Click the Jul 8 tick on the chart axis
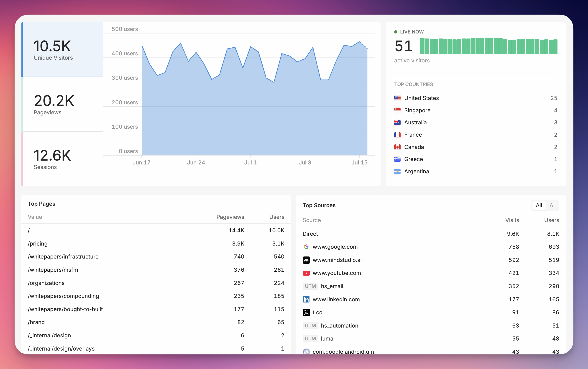588x369 pixels. click(x=305, y=163)
